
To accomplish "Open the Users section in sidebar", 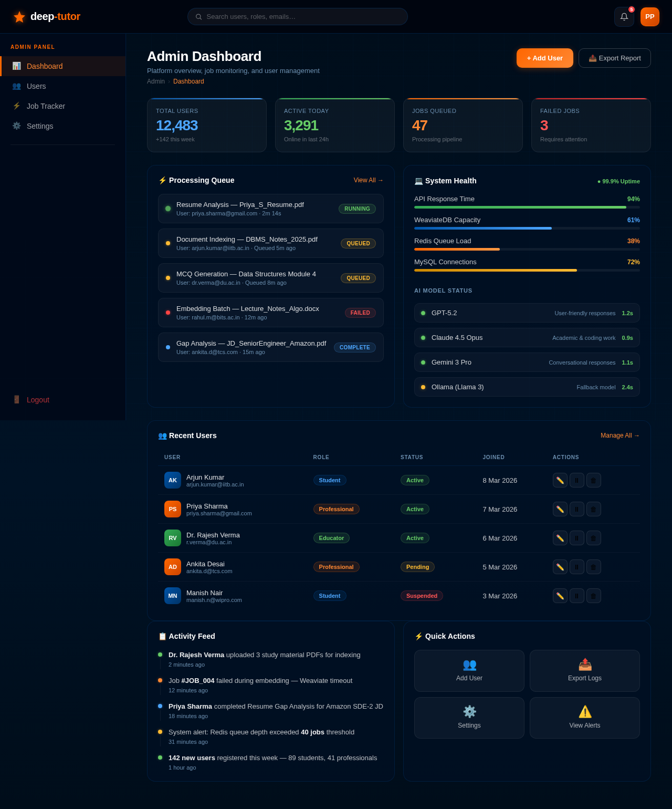I will click(x=36, y=86).
